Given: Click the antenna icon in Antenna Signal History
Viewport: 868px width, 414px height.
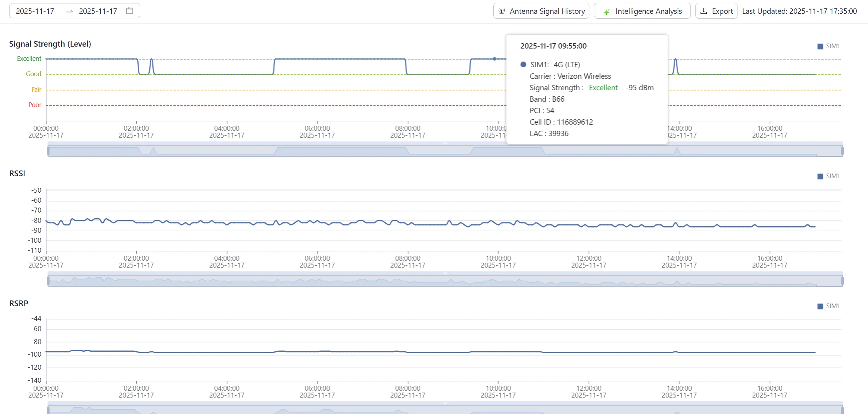Looking at the screenshot, I should (x=502, y=11).
